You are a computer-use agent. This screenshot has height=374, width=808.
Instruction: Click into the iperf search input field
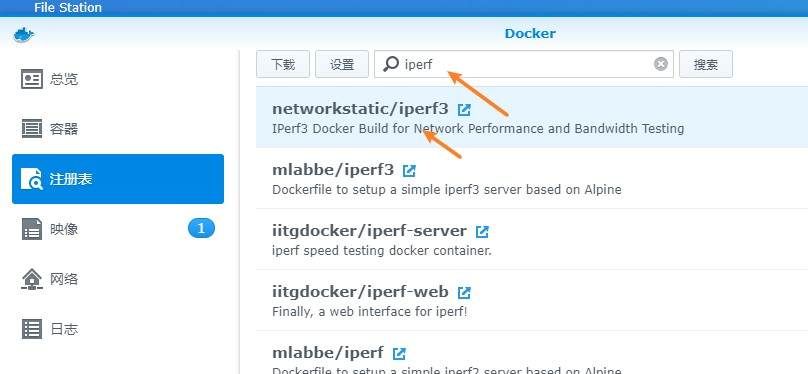(524, 64)
